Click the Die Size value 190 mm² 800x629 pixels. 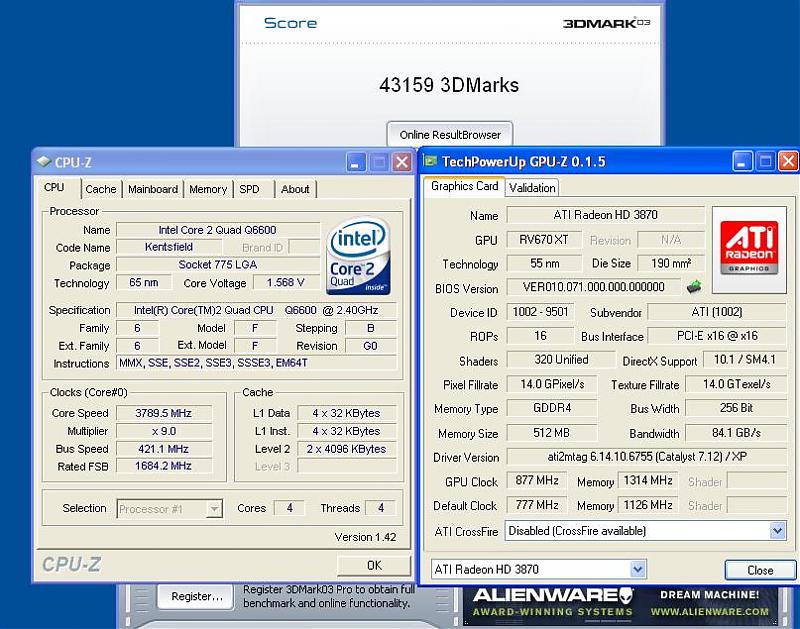pos(671,263)
